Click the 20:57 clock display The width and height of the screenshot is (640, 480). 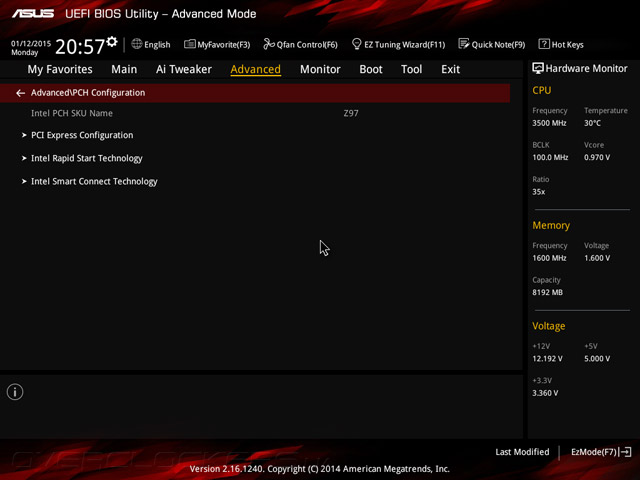tap(80, 46)
